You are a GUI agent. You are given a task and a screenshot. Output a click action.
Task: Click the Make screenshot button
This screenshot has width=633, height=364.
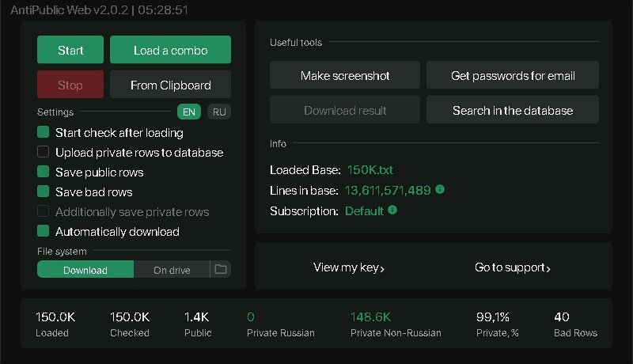[x=345, y=76]
